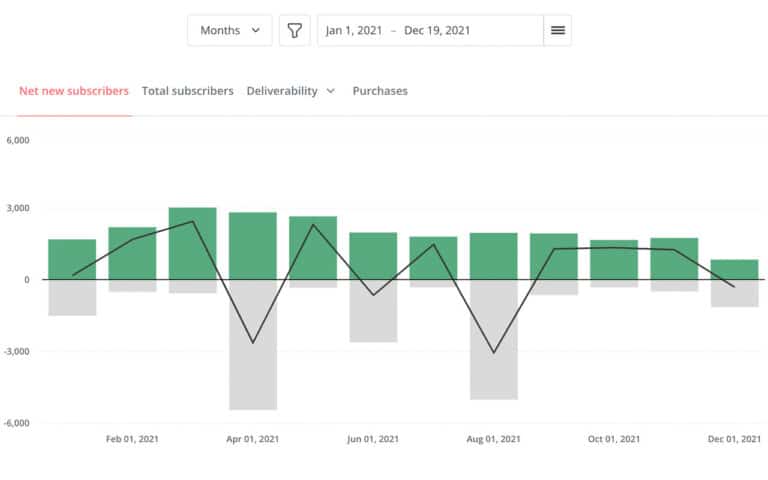The width and height of the screenshot is (768, 480).
Task: Click the Oct 01, 2021 axis label
Action: point(614,439)
